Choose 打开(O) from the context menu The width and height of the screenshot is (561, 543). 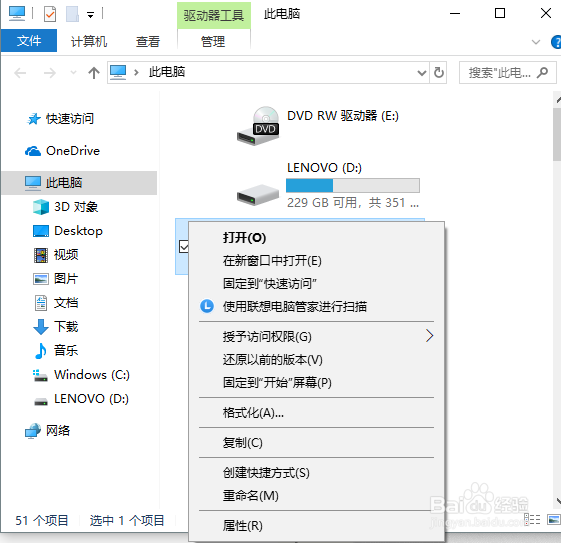316,238
